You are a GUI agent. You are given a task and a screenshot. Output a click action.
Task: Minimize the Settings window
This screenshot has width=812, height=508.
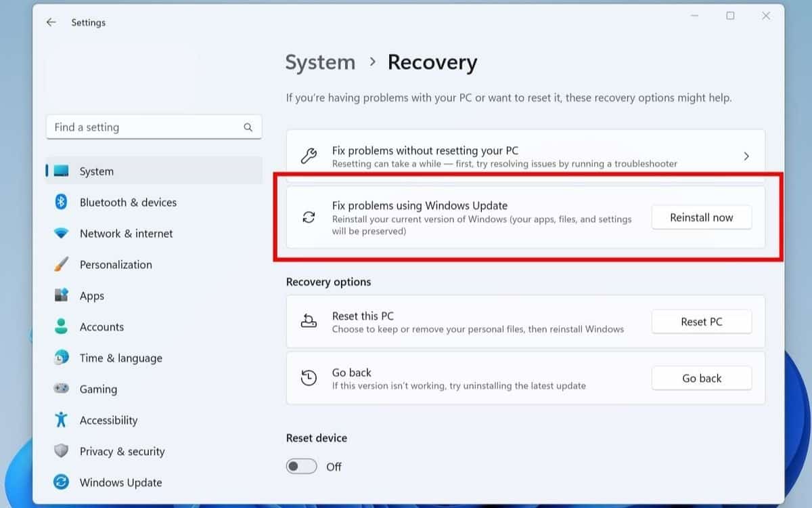[x=695, y=16]
